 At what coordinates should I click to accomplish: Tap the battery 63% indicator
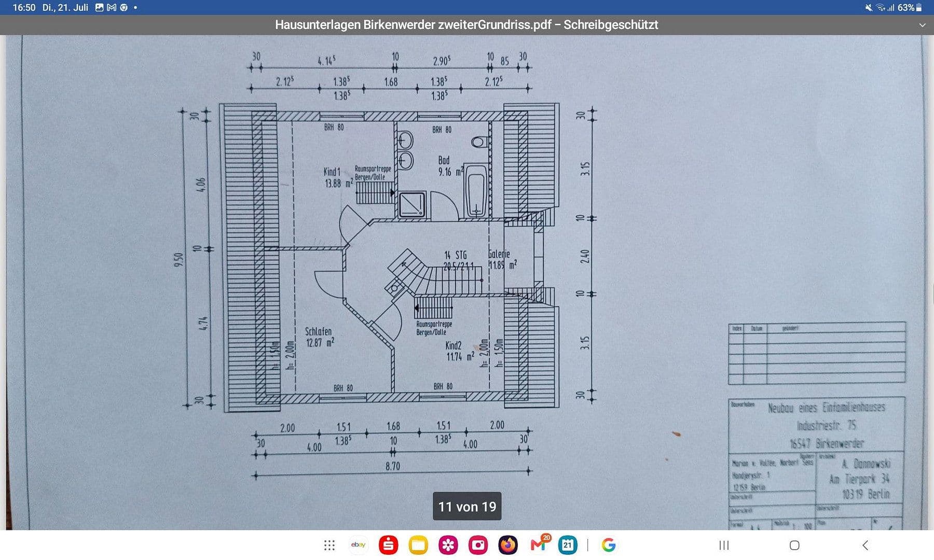click(x=910, y=7)
